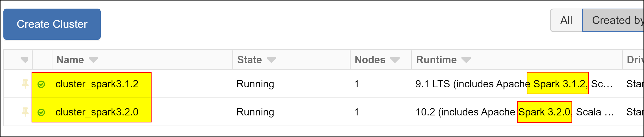This screenshot has height=137, width=644.
Task: Click the Nodes column header text
Action: [370, 60]
